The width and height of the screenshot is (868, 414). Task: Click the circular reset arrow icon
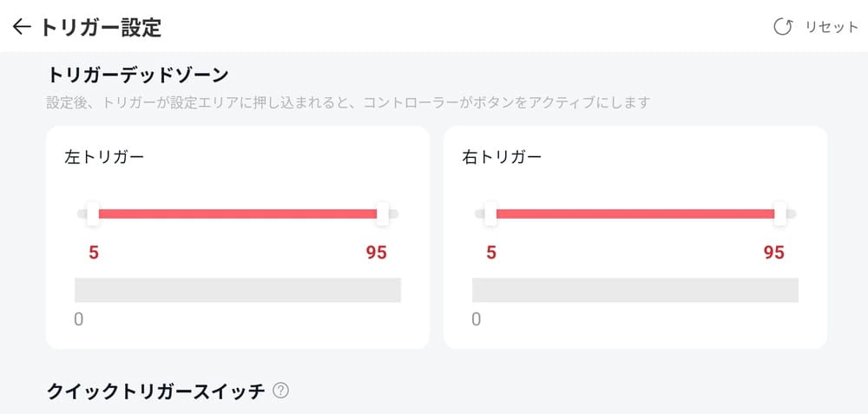pyautogui.click(x=783, y=27)
